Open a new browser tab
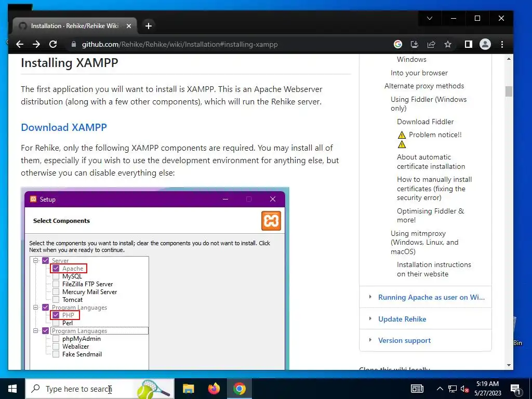This screenshot has height=399, width=532. coord(148,26)
